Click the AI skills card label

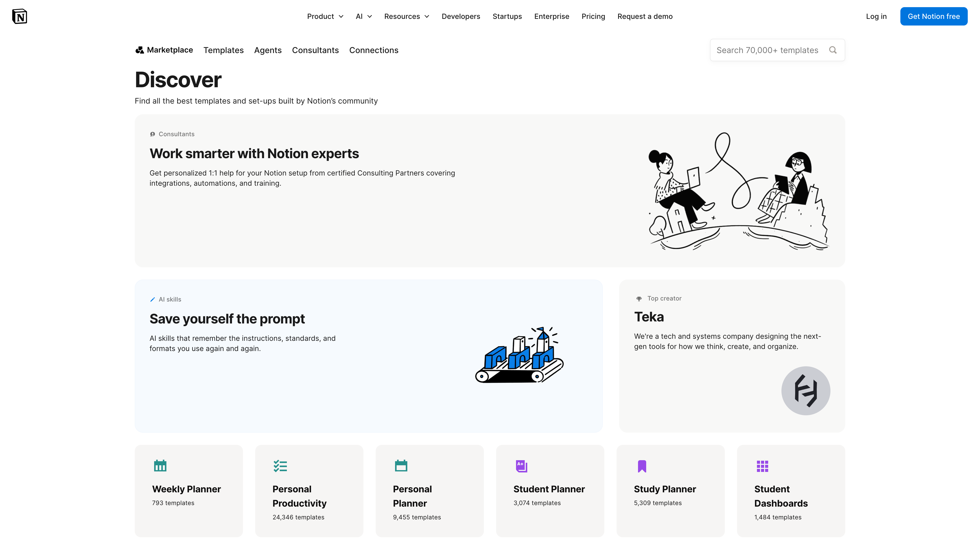pyautogui.click(x=170, y=300)
